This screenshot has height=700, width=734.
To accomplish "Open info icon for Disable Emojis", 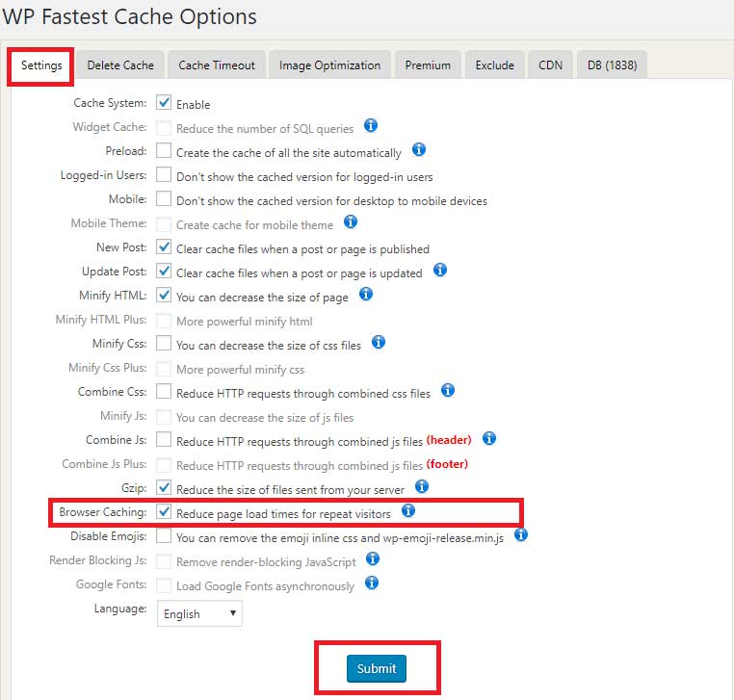I will 521,534.
